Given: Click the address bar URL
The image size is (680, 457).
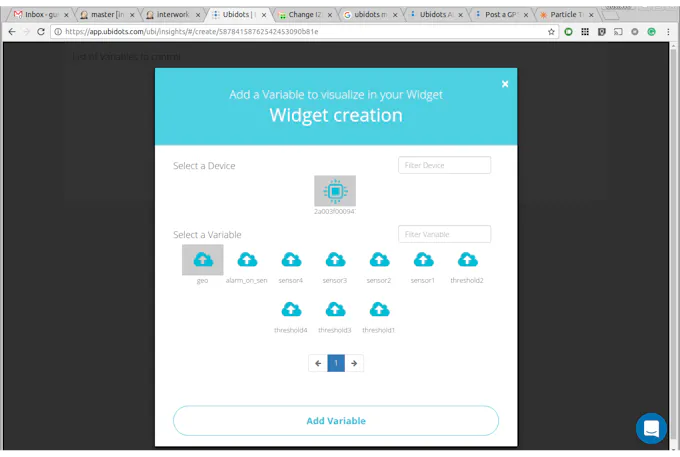Looking at the screenshot, I should [x=191, y=32].
